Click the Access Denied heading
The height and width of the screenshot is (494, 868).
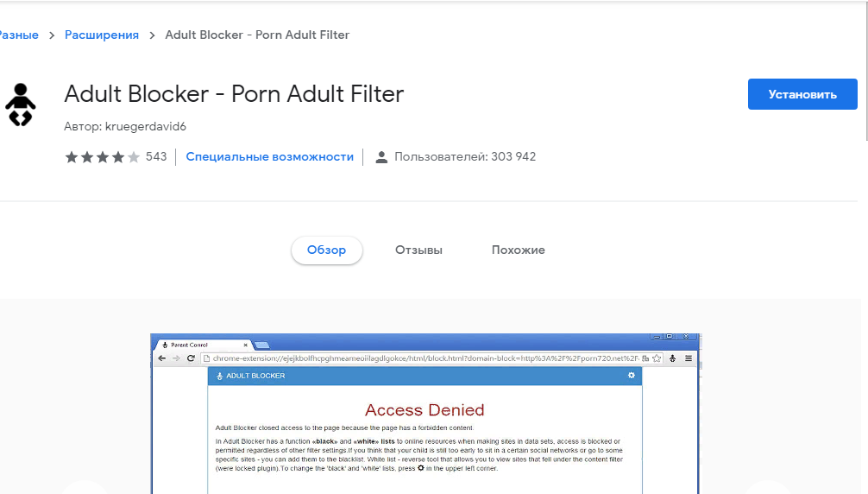click(x=425, y=410)
